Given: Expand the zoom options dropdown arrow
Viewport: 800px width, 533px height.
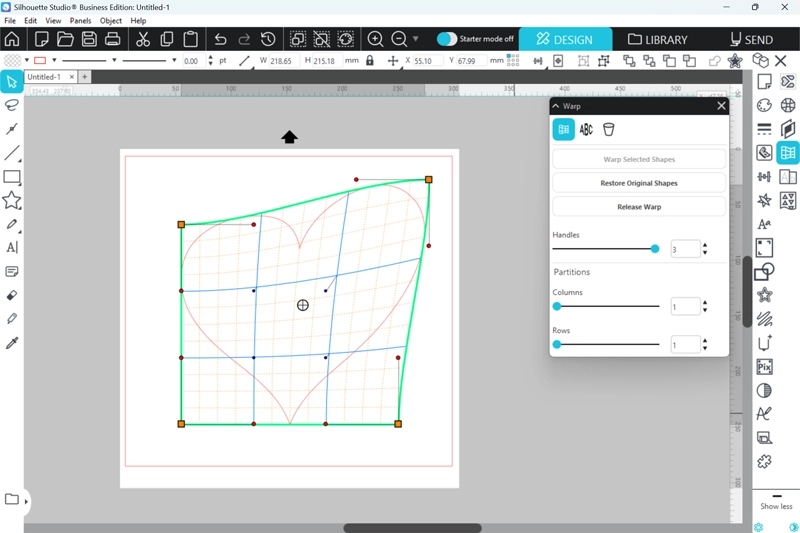Looking at the screenshot, I should [416, 39].
